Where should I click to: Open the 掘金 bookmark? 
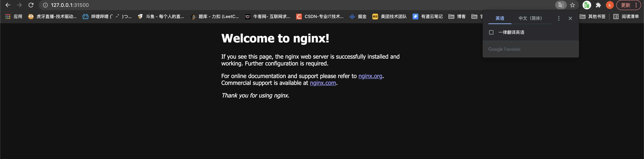coord(358,17)
